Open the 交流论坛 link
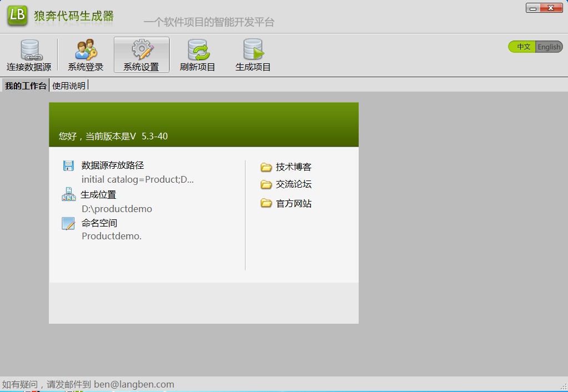 (293, 184)
